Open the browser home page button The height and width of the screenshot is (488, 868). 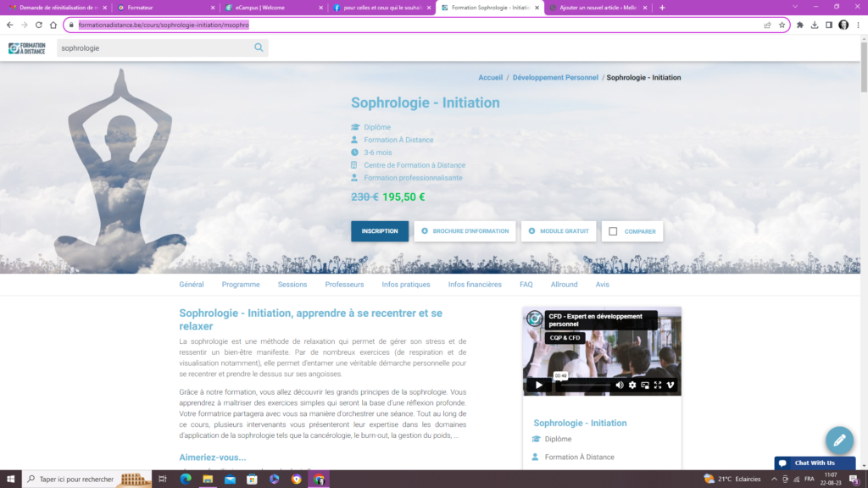53,25
